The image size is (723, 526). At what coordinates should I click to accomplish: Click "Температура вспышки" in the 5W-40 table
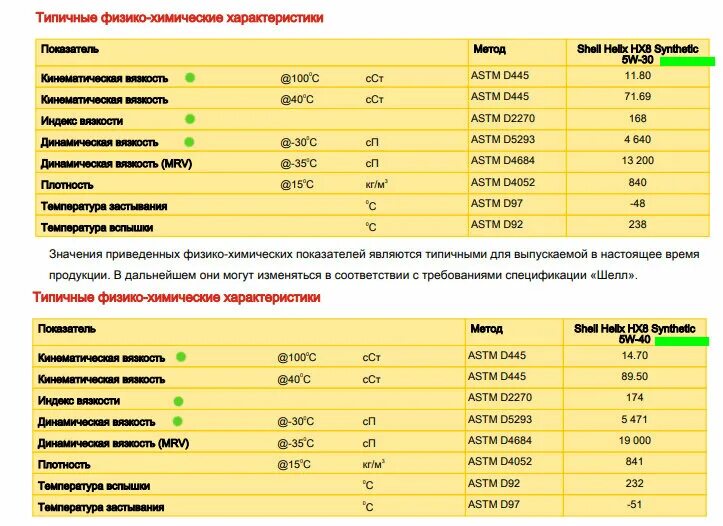click(94, 486)
